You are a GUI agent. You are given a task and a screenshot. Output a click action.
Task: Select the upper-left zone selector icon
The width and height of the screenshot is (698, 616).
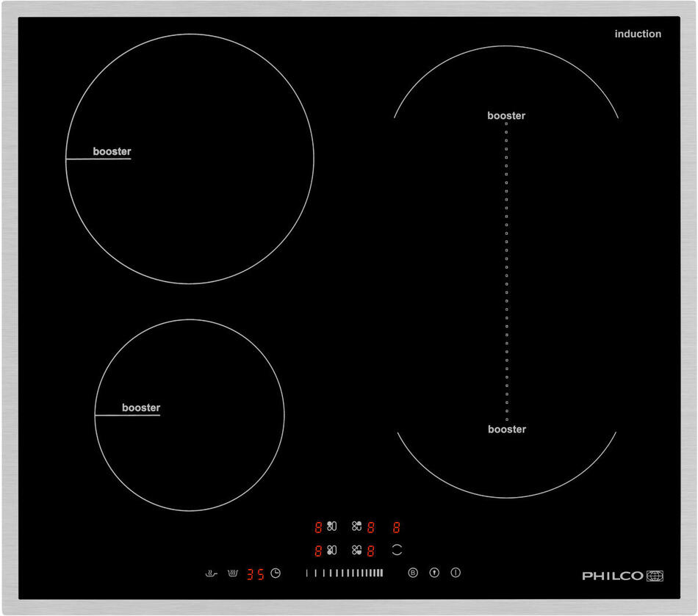331,526
